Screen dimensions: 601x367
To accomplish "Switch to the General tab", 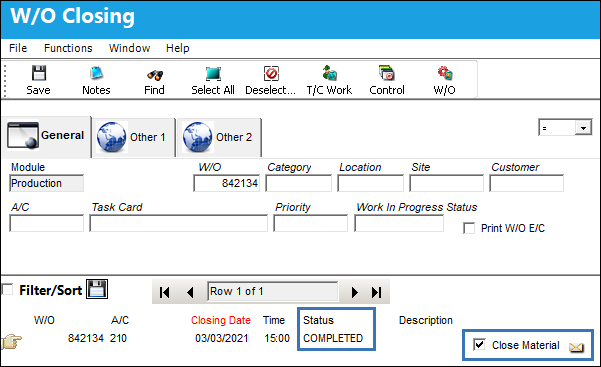I will point(46,136).
